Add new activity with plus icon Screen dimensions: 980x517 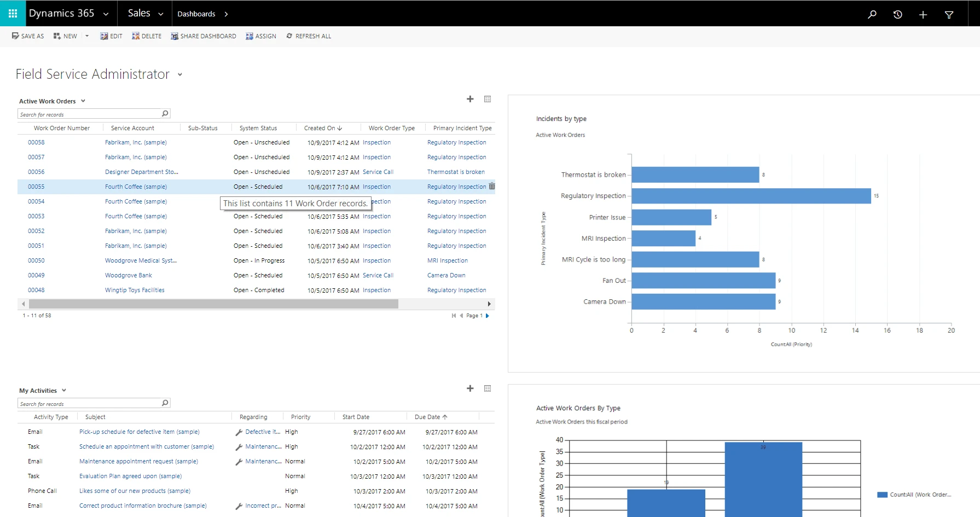point(470,388)
